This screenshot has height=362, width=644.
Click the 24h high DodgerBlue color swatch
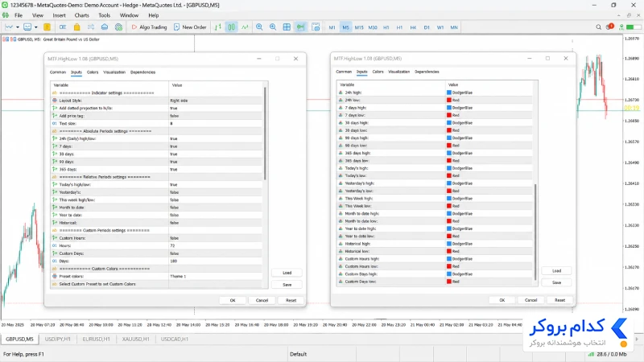point(449,93)
